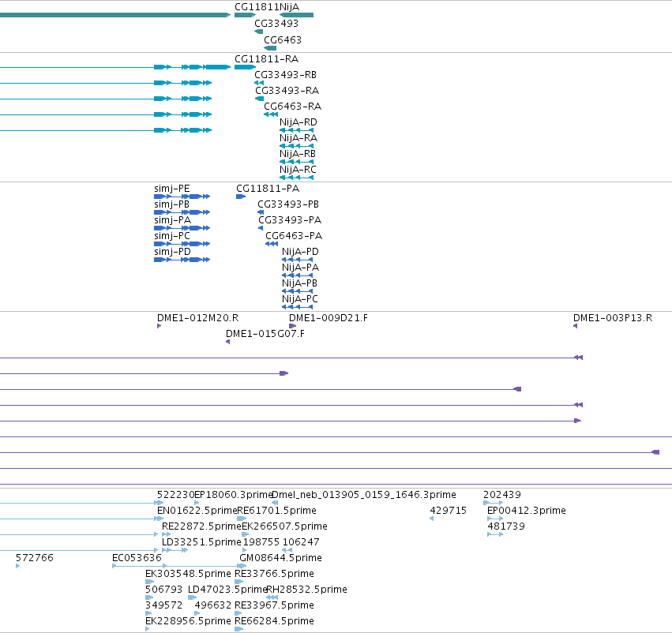
Task: Click the simj-PB protein label
Action: tap(171, 204)
